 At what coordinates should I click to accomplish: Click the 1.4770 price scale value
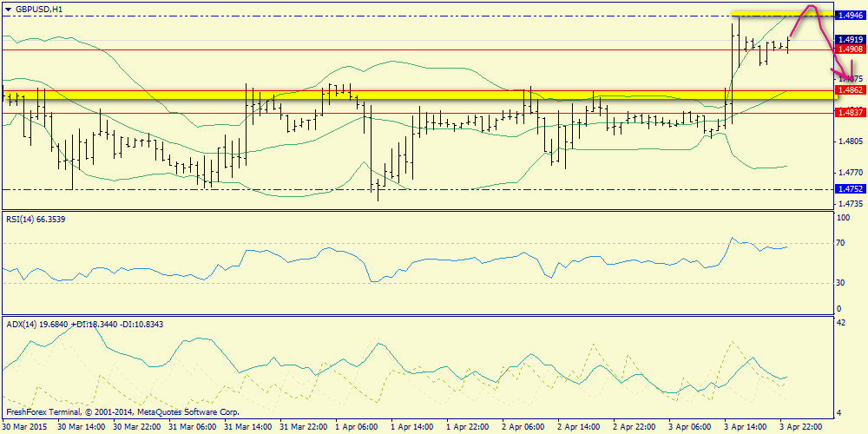point(850,173)
